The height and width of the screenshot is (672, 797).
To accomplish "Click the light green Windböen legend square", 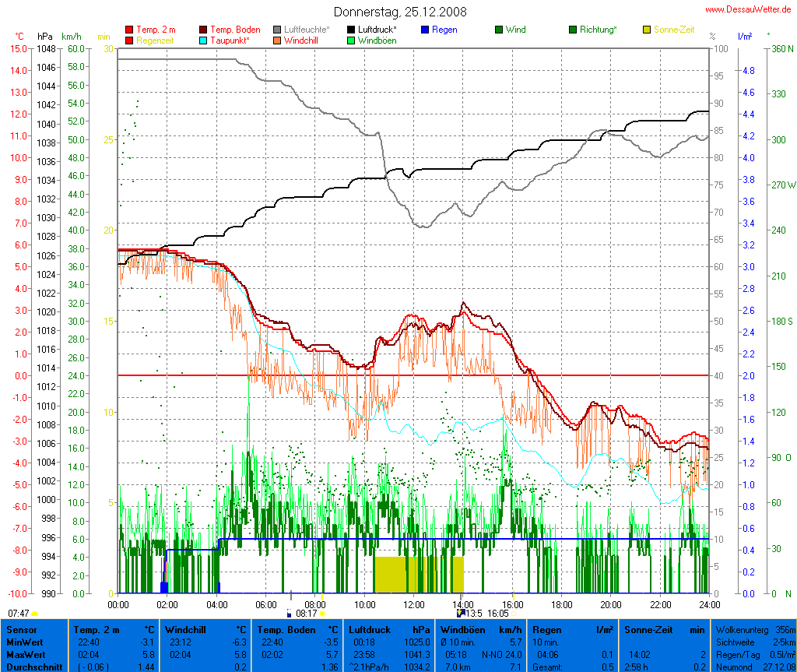I will click(352, 40).
